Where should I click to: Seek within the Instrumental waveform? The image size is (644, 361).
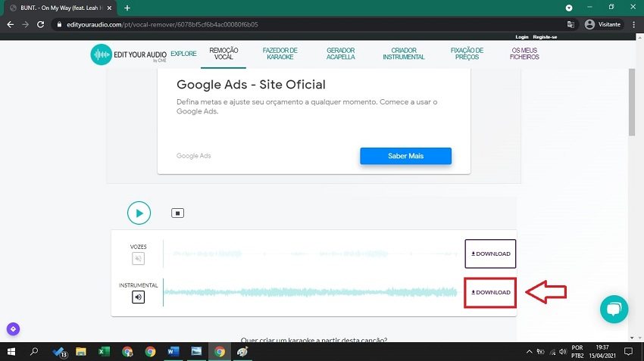311,292
